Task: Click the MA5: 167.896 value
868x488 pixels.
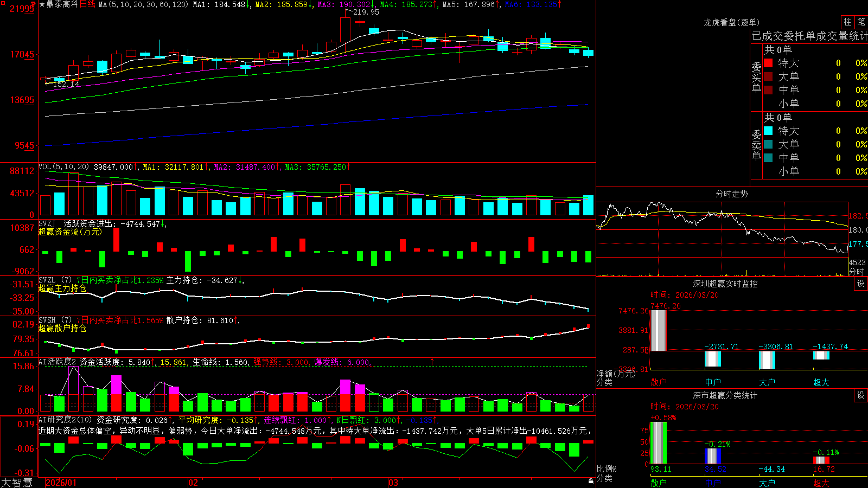Action: coord(469,4)
